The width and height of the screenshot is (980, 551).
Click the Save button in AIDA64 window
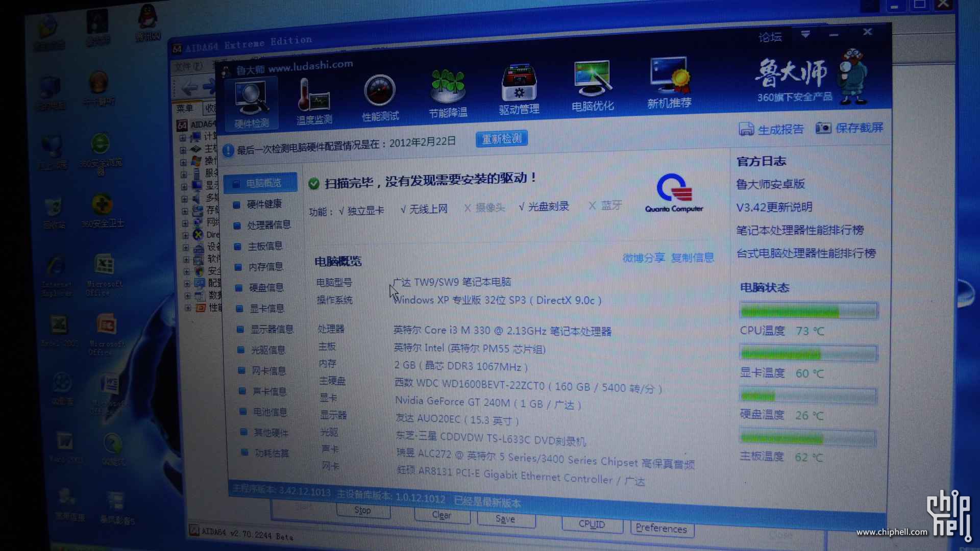click(505, 519)
